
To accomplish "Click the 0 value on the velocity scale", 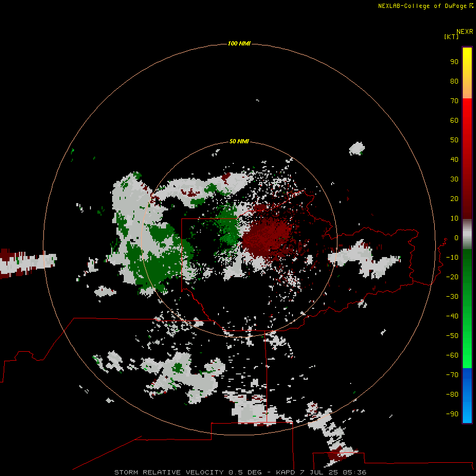I will pyautogui.click(x=456, y=237).
